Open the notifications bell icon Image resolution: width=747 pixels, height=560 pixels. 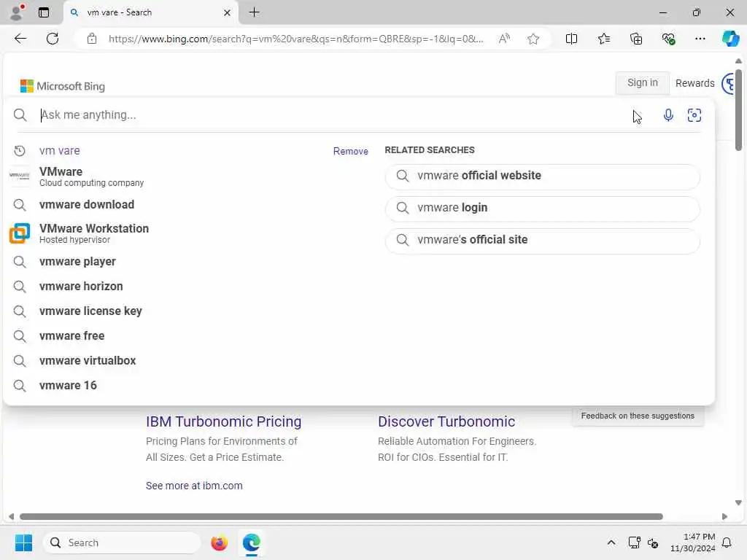[727, 542]
